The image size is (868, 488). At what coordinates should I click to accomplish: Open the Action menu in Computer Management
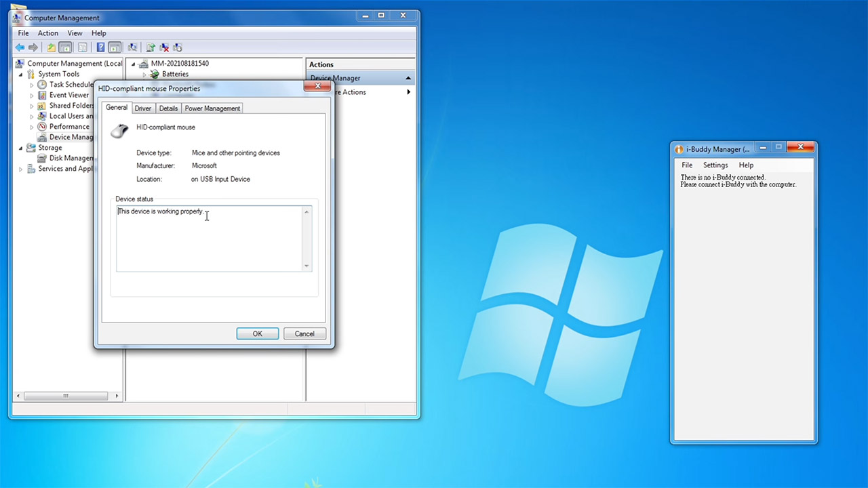(x=48, y=33)
